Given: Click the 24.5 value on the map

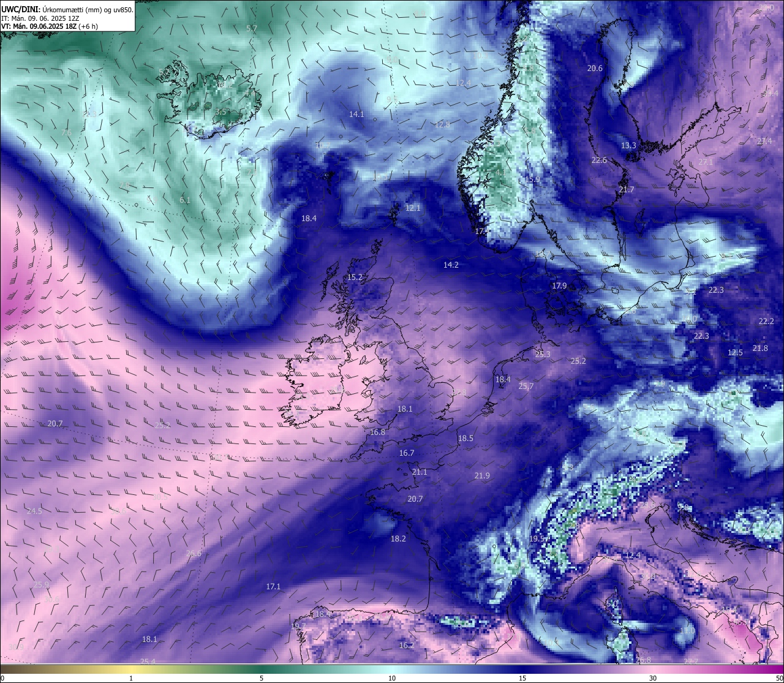Looking at the screenshot, I should tap(34, 511).
